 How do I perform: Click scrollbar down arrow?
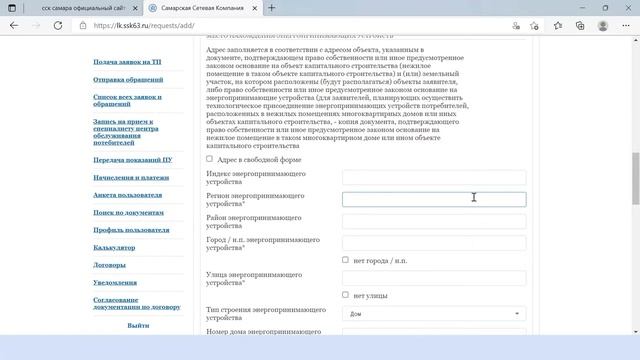tap(636, 331)
